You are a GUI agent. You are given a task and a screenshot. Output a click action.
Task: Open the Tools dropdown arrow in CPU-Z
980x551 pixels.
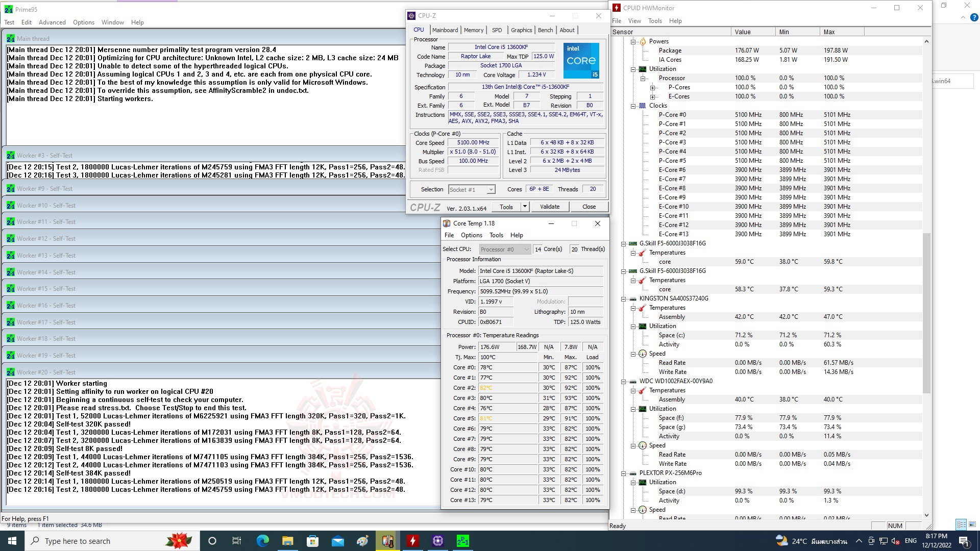tap(524, 206)
